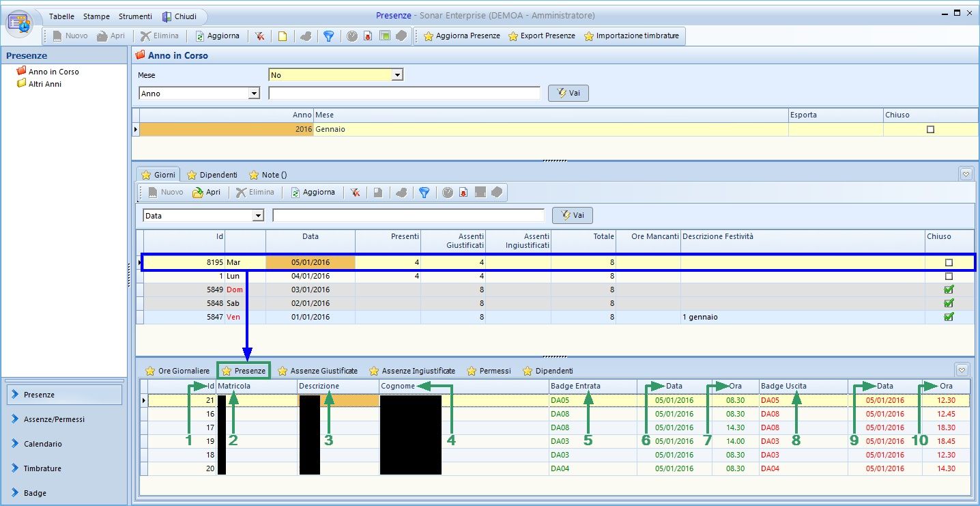This screenshot has width=980, height=506.
Task: Click the Importazione timbrature button
Action: pyautogui.click(x=631, y=36)
